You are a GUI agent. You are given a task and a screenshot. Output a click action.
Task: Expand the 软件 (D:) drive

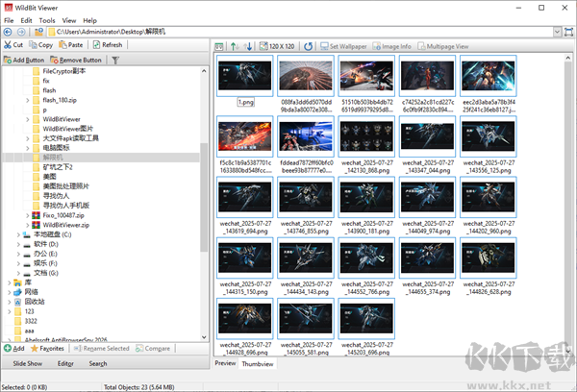point(18,244)
